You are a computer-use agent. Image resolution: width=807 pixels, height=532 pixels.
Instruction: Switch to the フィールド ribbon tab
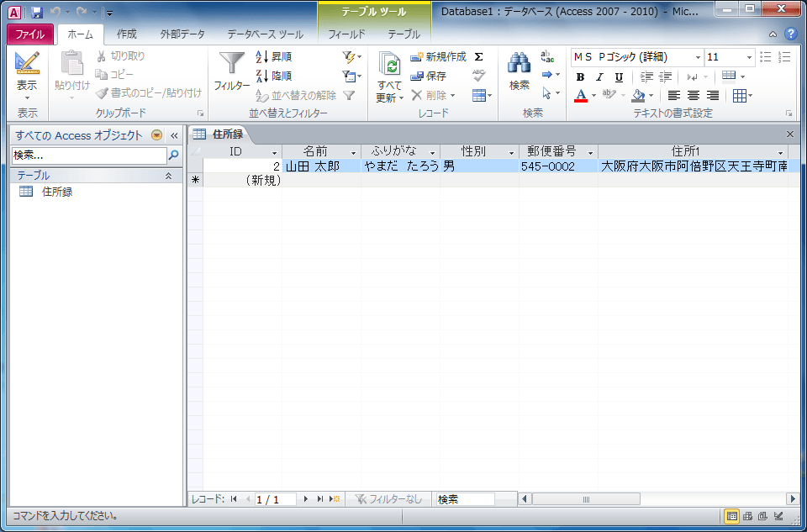pos(347,34)
